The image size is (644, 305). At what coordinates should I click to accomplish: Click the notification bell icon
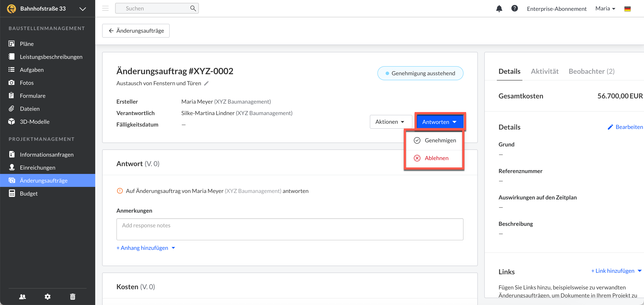point(499,8)
